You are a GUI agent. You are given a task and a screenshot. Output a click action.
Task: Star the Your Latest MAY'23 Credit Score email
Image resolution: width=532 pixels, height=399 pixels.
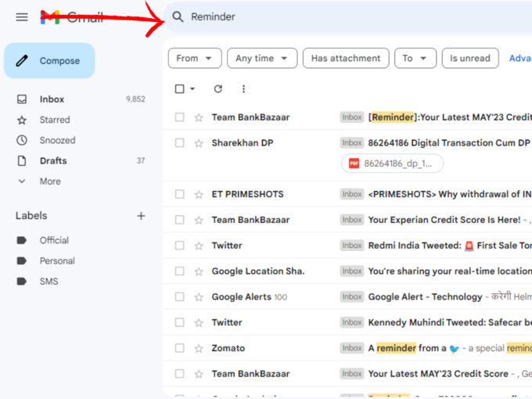click(x=199, y=374)
